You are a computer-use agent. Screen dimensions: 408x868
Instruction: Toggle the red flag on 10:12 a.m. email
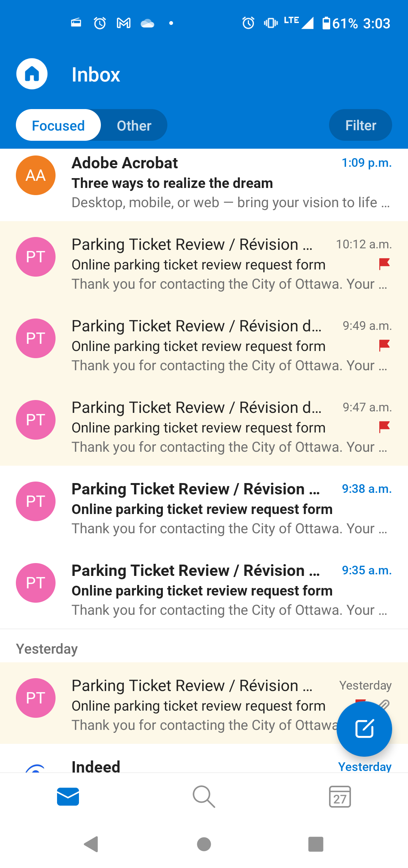pyautogui.click(x=384, y=264)
